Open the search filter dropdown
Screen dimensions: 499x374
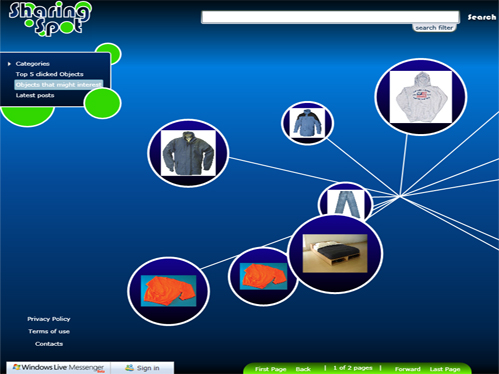tap(434, 28)
